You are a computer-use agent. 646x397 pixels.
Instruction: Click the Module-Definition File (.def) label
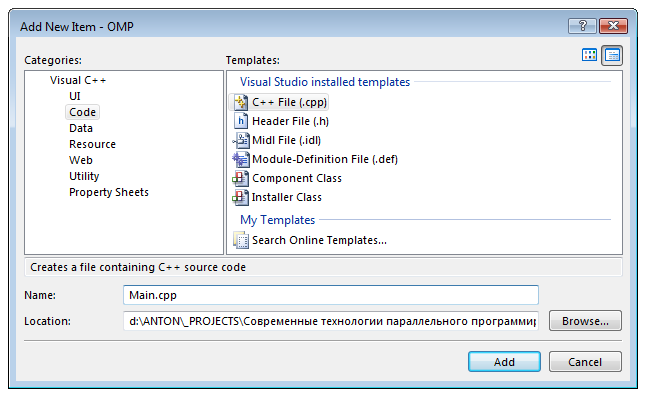(325, 159)
